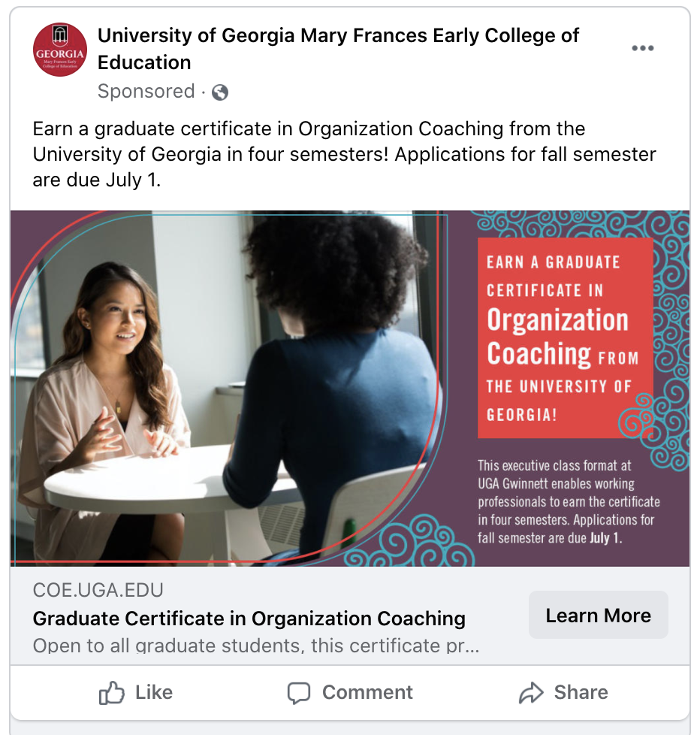This screenshot has width=700, height=735.
Task: Open the University of Georgia page name link
Action: tap(338, 36)
